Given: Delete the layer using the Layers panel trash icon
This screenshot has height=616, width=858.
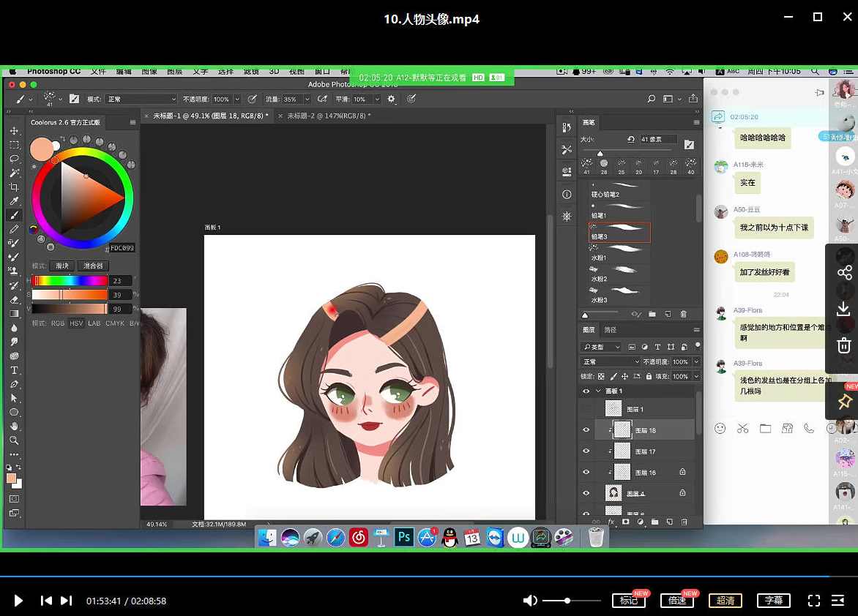Looking at the screenshot, I should tap(684, 522).
